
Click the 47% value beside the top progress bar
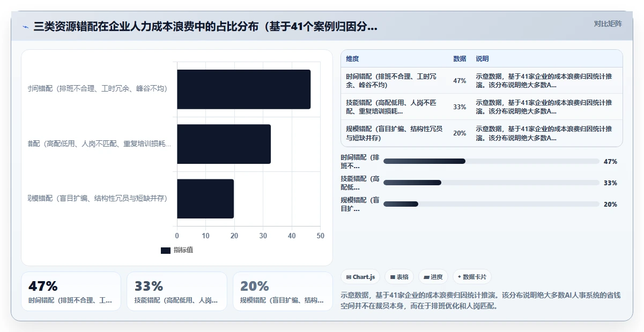[610, 161]
